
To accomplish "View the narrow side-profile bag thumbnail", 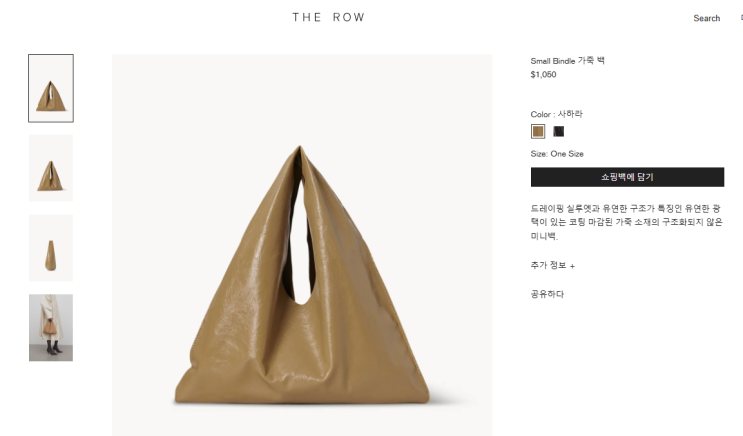I will pos(51,248).
